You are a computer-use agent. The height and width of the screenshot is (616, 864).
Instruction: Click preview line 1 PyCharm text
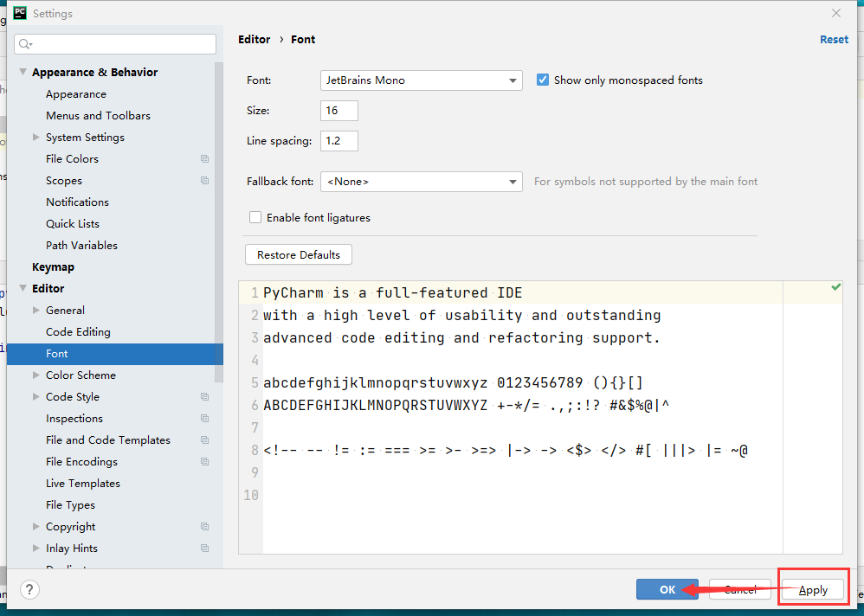pos(392,293)
